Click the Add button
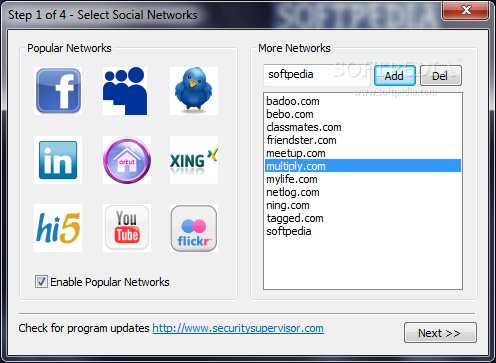The height and width of the screenshot is (363, 496). [395, 76]
